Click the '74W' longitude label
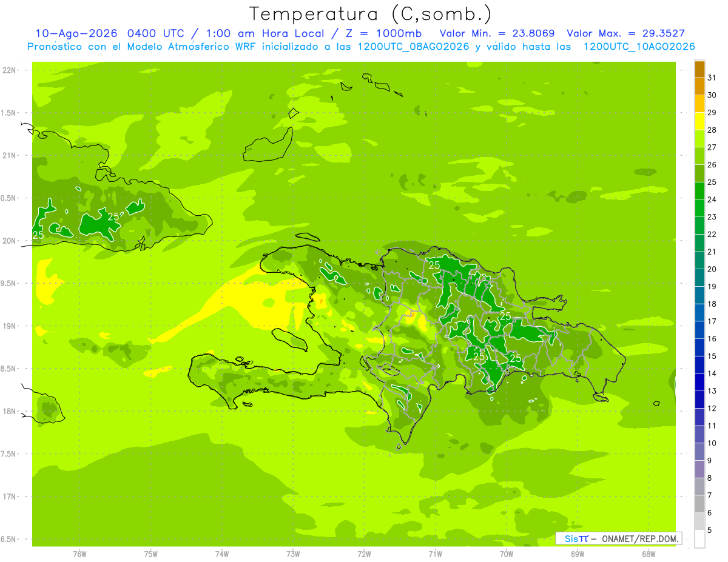The width and height of the screenshot is (728, 562). pos(222,555)
